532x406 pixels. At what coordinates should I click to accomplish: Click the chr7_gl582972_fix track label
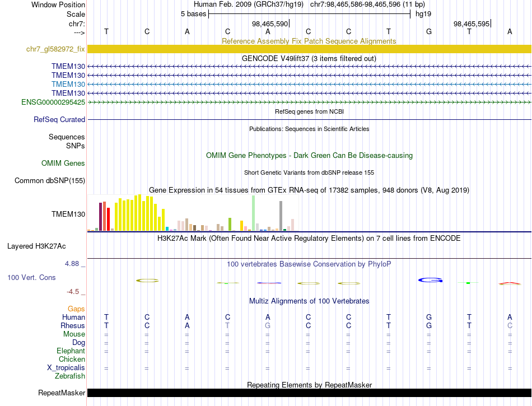55,49
